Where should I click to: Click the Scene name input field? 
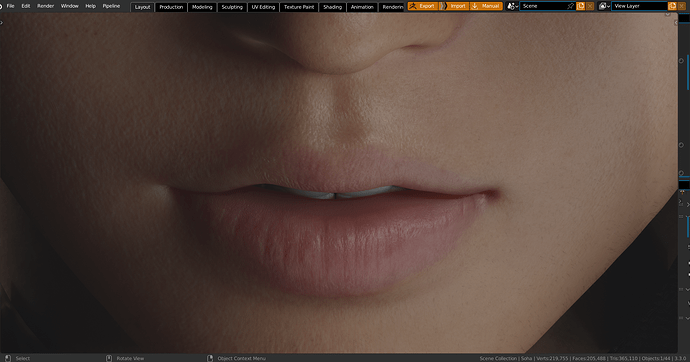point(547,6)
